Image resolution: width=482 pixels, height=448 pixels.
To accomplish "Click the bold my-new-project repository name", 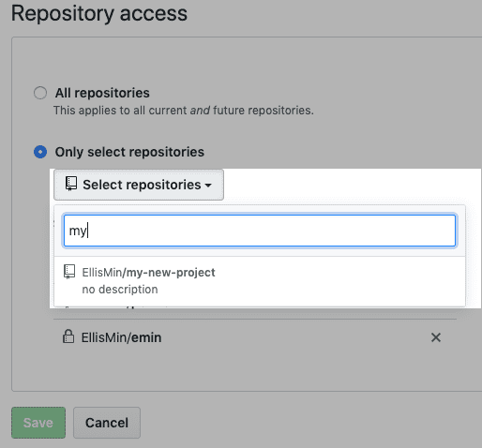I will click(x=171, y=273).
